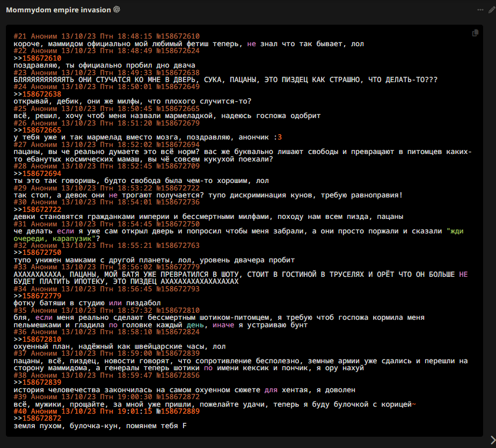
Task: Click post header "#26 Аноним" №158672679
Action: [107, 123]
